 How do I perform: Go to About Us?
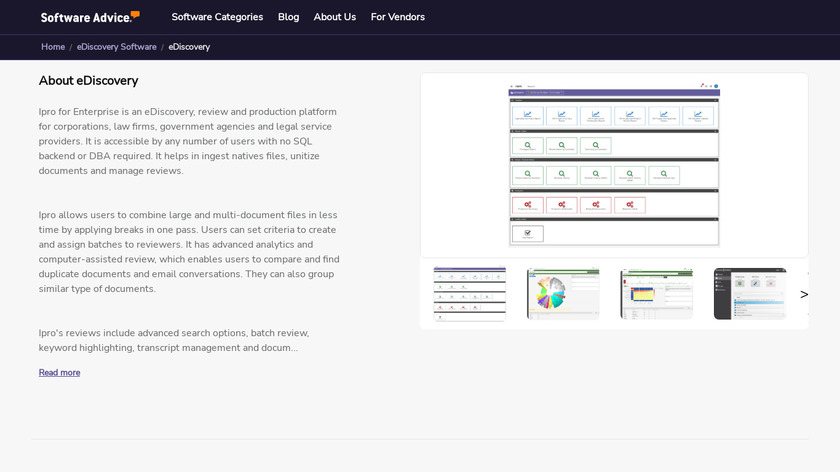click(x=335, y=17)
